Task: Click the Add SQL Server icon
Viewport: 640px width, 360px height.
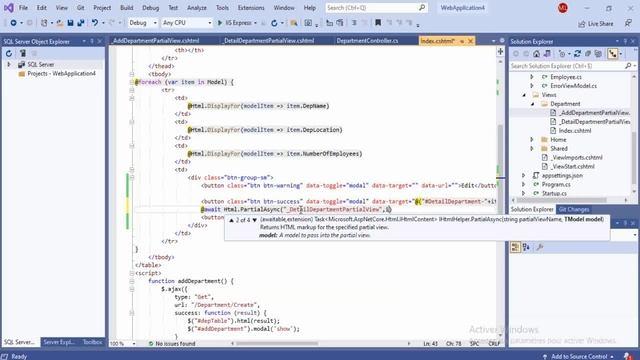Action: click(x=22, y=53)
